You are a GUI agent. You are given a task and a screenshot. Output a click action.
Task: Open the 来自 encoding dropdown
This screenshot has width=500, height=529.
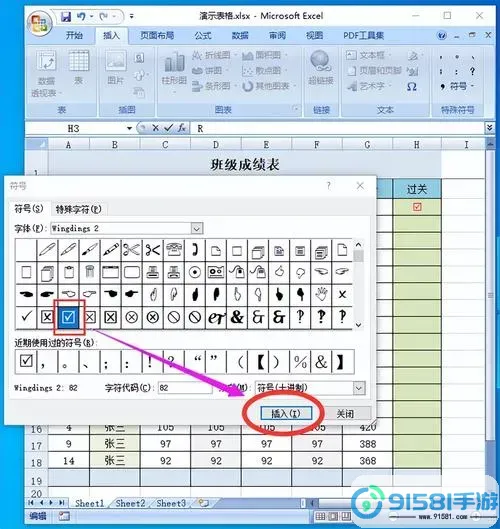tap(359, 388)
